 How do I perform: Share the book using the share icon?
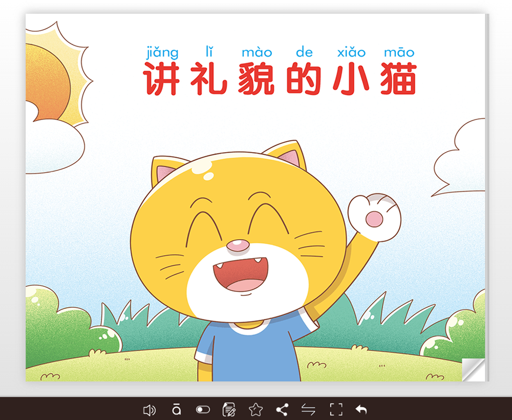pos(282,410)
